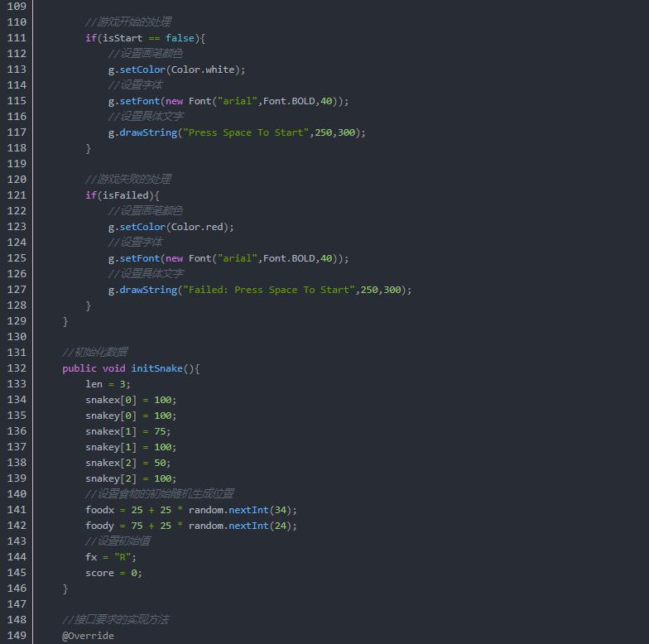Click the 'score = 0;' assignment
Screen dimensions: 649x644
(x=113, y=573)
